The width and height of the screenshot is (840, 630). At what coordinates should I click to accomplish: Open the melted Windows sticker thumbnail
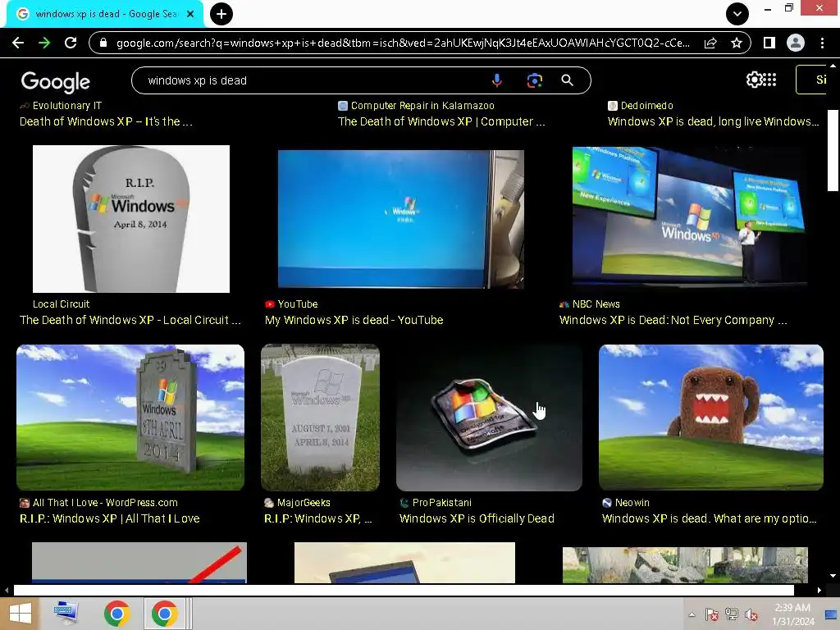point(489,418)
